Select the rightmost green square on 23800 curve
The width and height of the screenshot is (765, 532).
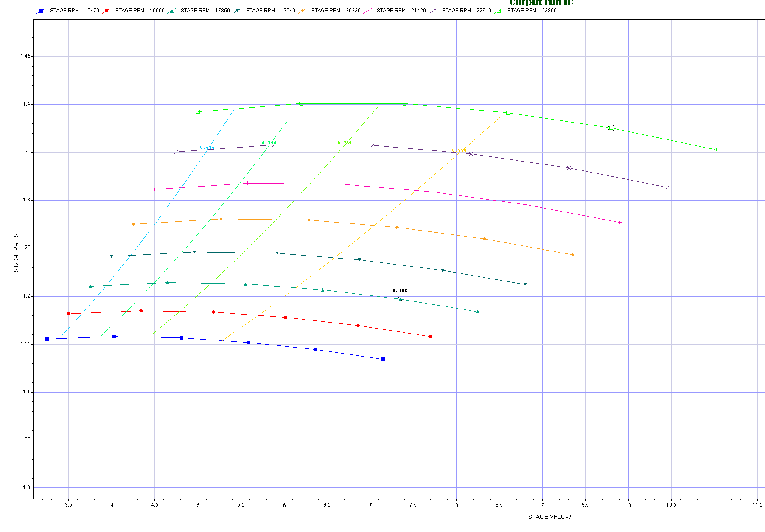tap(715, 150)
